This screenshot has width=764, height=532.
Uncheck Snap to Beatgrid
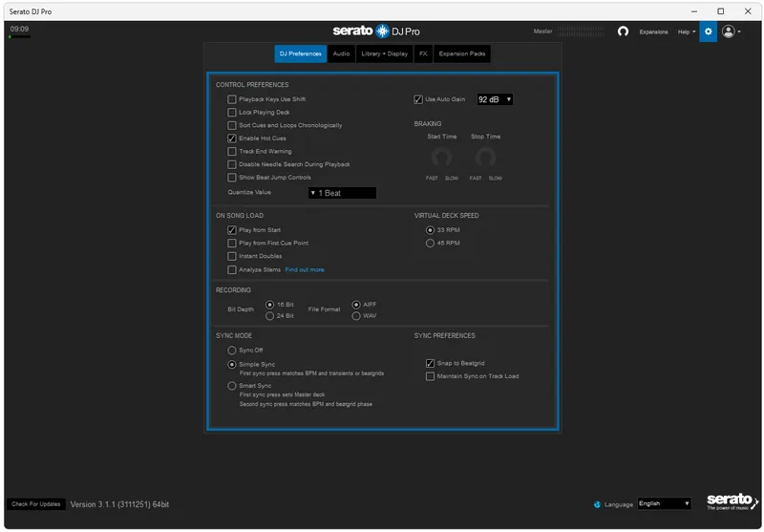(431, 364)
